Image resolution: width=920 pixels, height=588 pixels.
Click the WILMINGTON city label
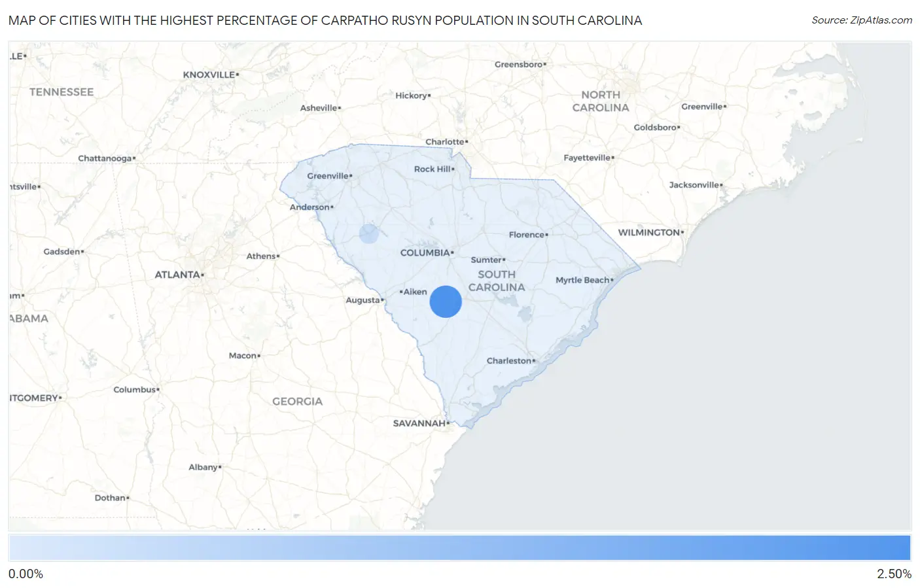[x=649, y=232]
